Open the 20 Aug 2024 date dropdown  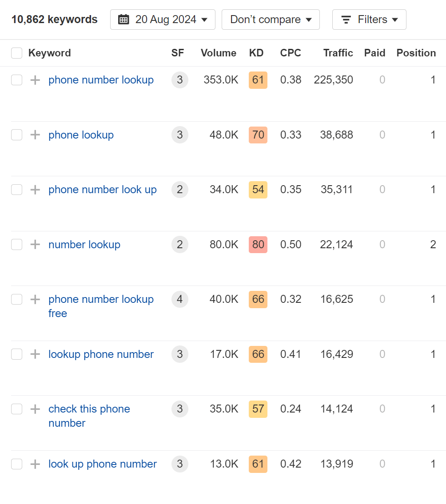tap(163, 20)
